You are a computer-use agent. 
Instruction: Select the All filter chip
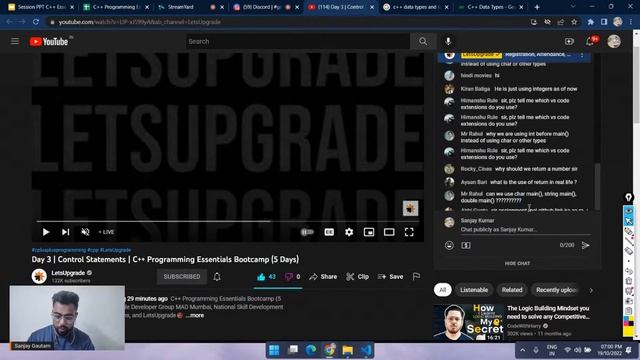click(442, 290)
